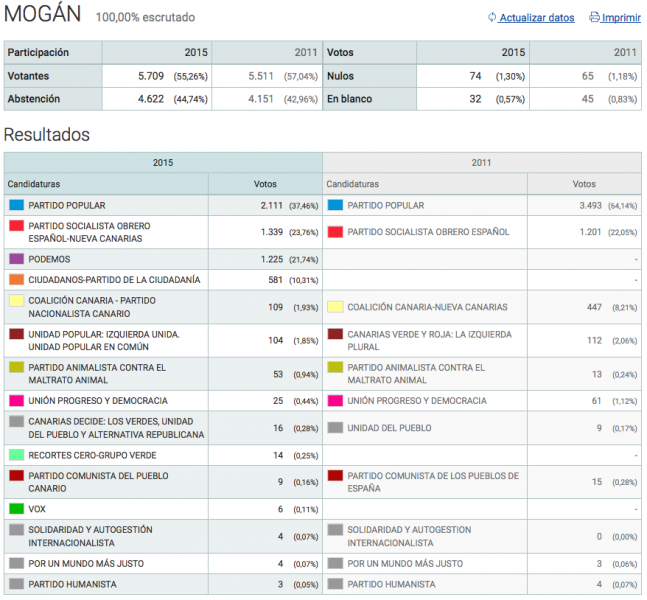Click Ciudadanos vote count 581
The image size is (647, 600).
(x=275, y=280)
